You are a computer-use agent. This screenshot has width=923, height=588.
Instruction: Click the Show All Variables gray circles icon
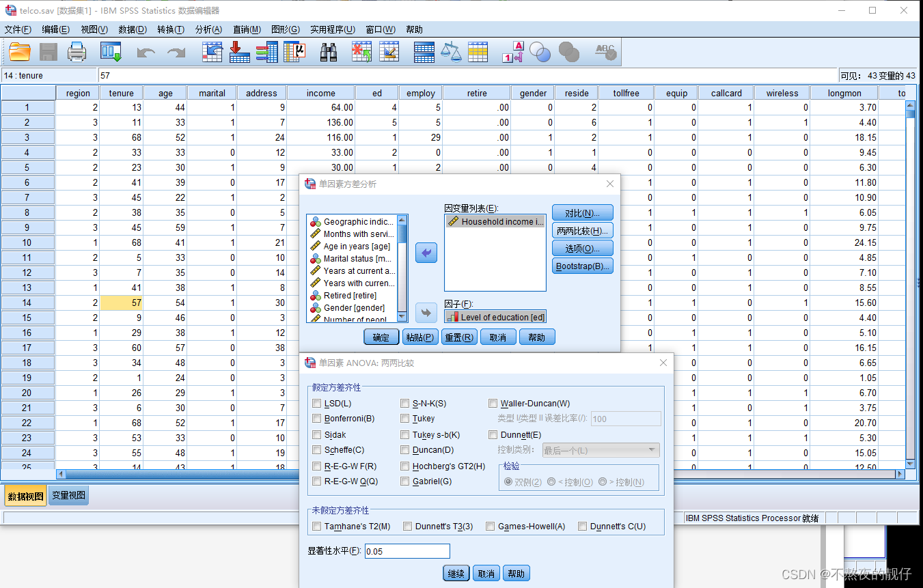568,52
